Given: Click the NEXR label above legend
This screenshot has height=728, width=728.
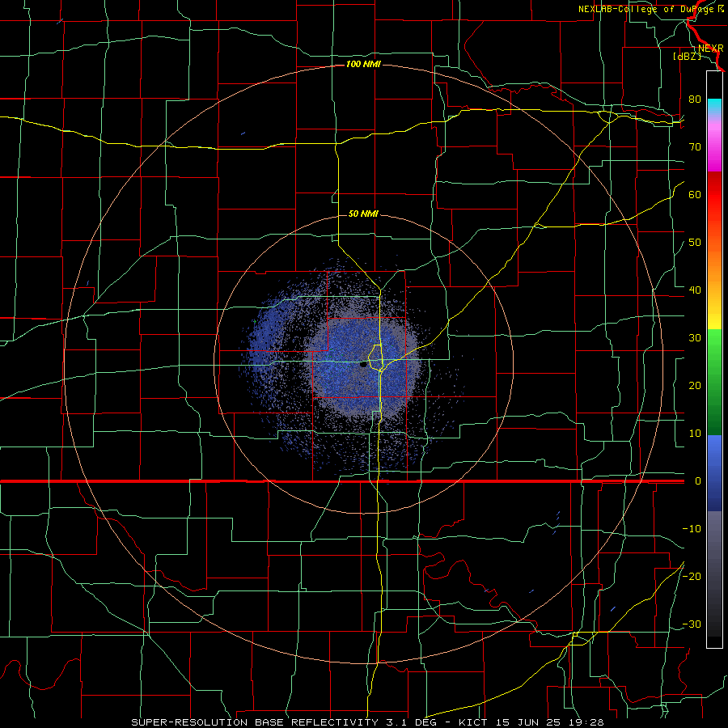Looking at the screenshot, I should pos(711,49).
